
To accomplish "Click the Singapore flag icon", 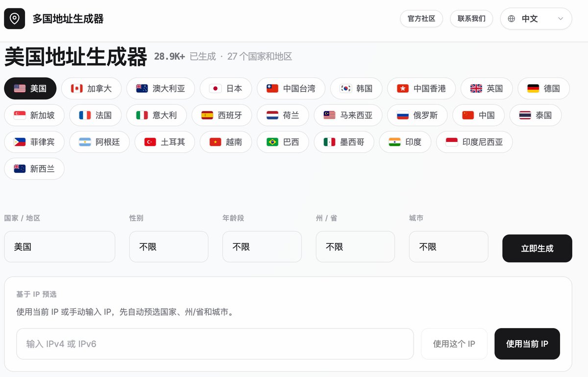I will click(x=20, y=116).
